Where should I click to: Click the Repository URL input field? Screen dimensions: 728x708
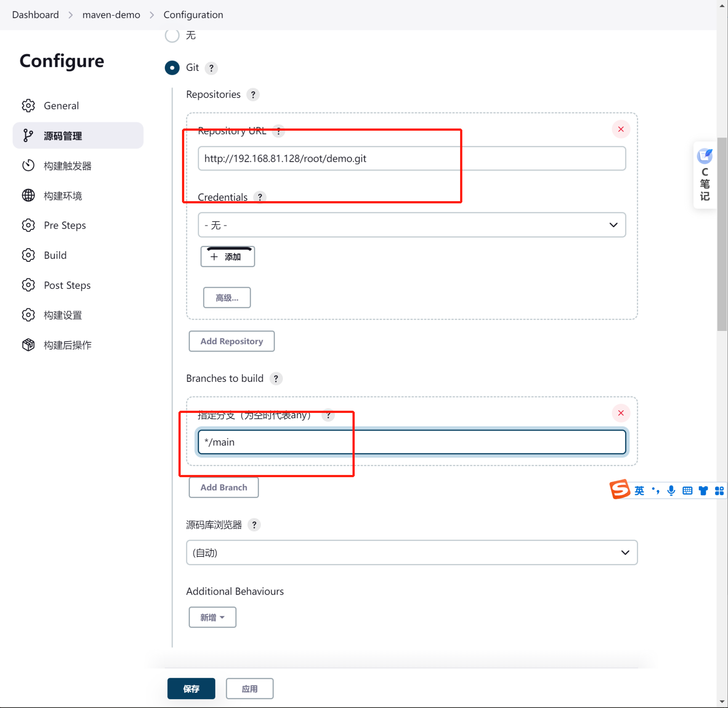412,159
